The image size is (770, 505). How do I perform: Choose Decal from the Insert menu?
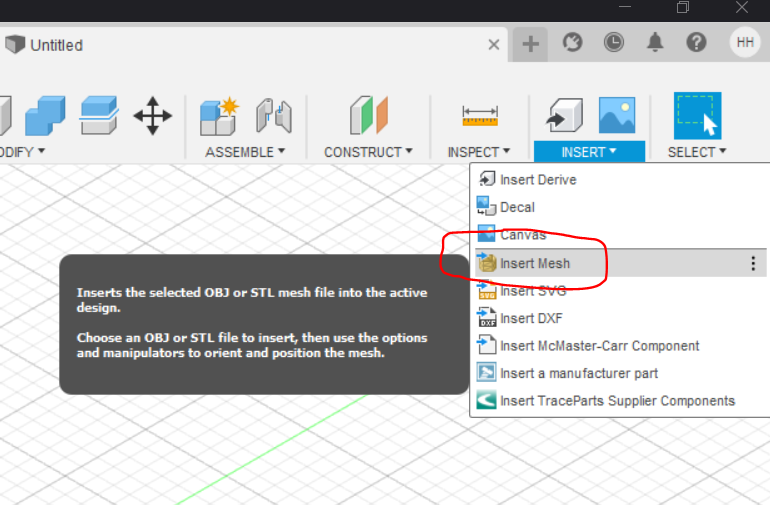[x=621, y=207]
